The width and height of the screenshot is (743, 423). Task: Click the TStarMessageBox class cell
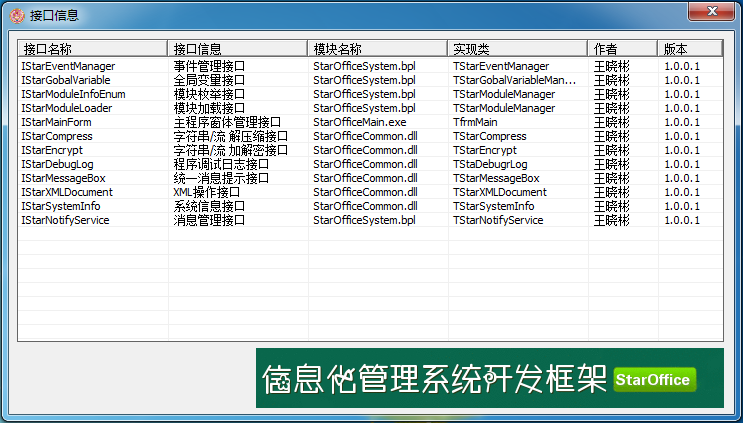pyautogui.click(x=496, y=178)
